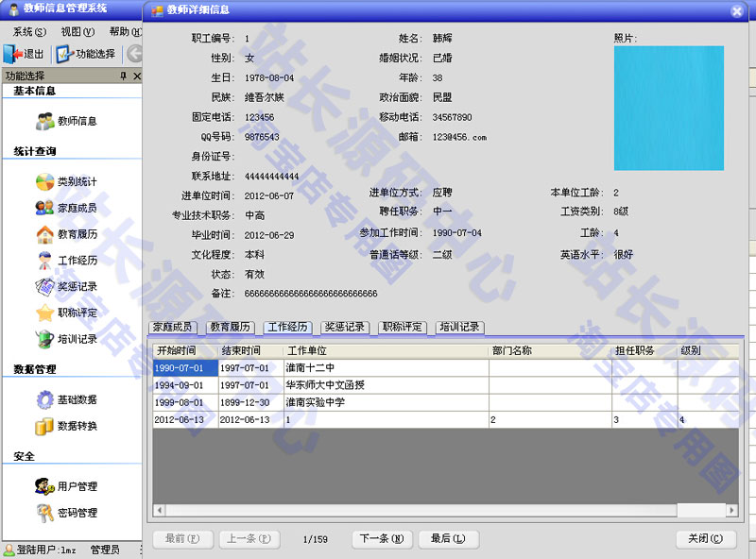
Task: Jump to last record with 最后
Action: coord(448,539)
